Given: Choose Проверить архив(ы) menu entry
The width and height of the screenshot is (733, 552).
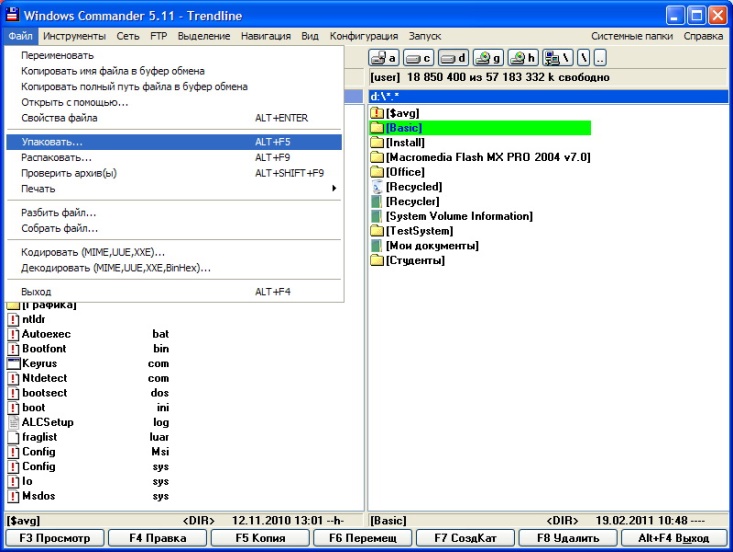Looking at the screenshot, I should (174, 173).
